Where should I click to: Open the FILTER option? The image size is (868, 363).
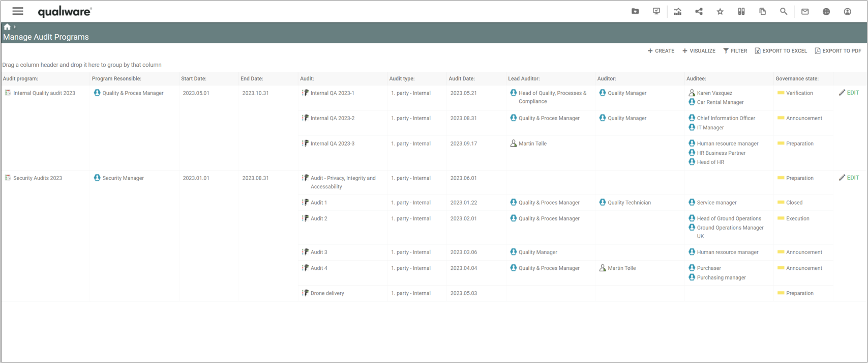735,51
